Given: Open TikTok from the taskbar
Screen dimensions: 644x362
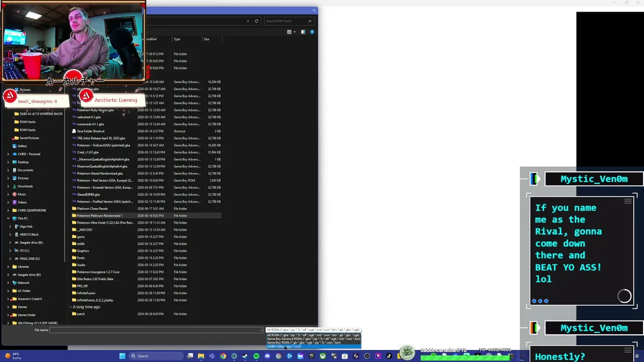Looking at the screenshot, I should (389, 356).
